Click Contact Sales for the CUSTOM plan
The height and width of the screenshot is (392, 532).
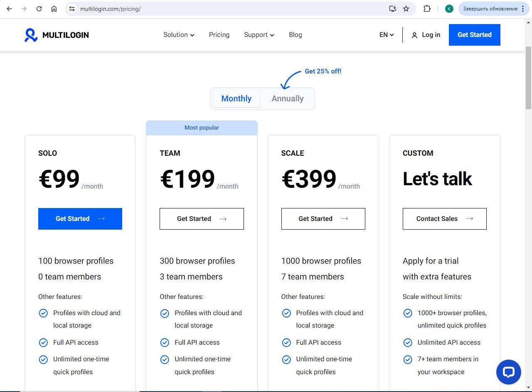click(x=445, y=219)
